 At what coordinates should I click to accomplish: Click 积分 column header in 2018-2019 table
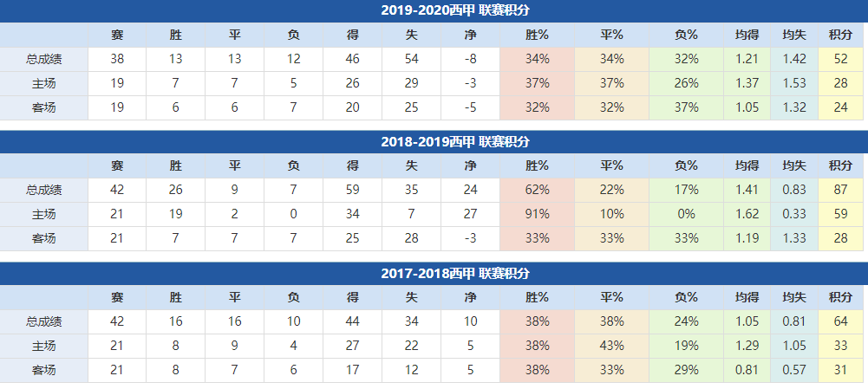pyautogui.click(x=840, y=166)
